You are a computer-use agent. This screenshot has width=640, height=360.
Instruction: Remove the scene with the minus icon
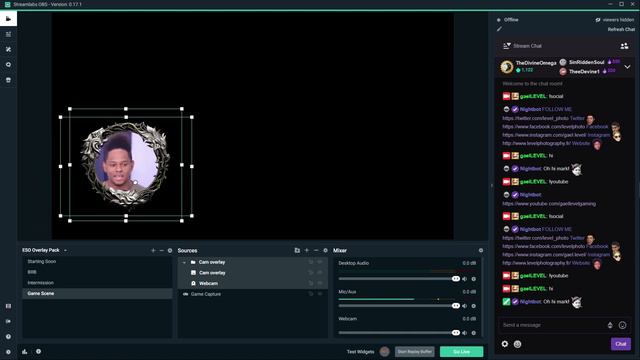click(x=162, y=250)
